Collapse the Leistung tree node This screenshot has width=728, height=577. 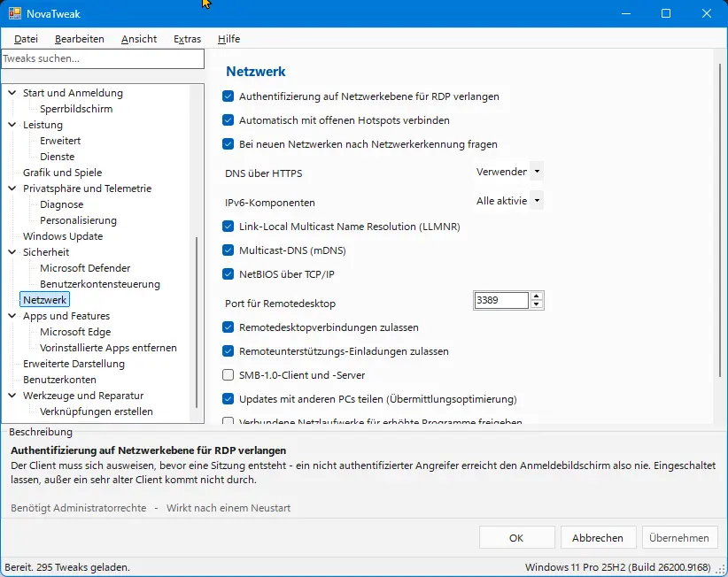pyautogui.click(x=12, y=125)
